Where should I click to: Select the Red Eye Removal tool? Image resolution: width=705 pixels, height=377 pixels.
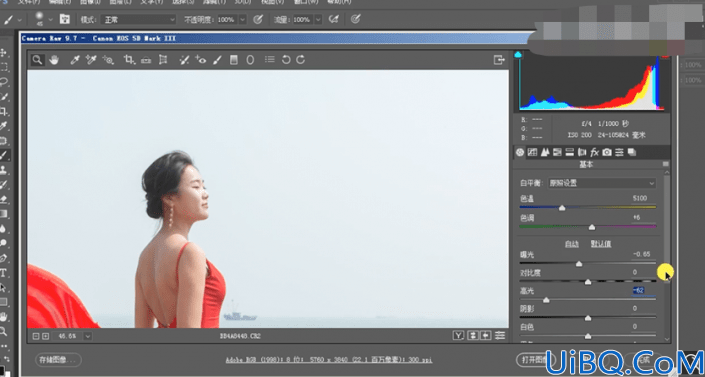click(201, 60)
